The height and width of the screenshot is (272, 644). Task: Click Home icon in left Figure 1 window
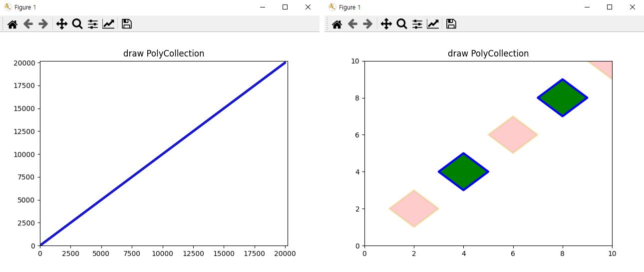tap(12, 24)
